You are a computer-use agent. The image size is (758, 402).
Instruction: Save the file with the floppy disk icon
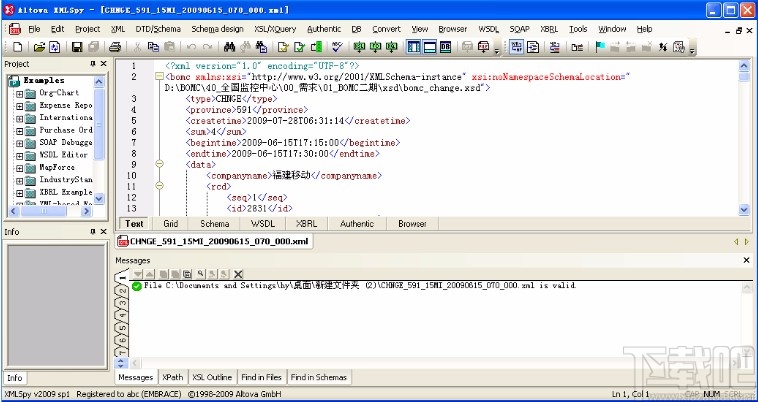[77, 47]
